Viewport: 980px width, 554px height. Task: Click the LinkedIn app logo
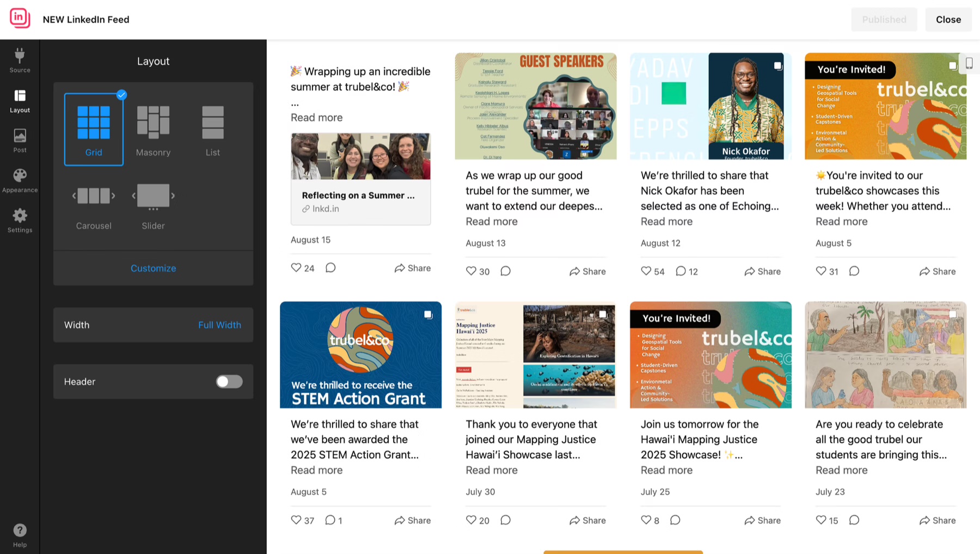tap(20, 18)
